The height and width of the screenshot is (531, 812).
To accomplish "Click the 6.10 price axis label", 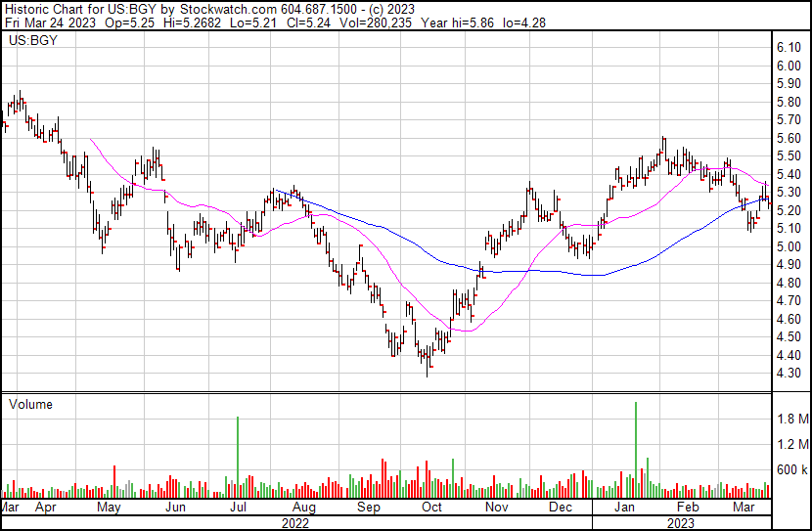I will (x=789, y=48).
